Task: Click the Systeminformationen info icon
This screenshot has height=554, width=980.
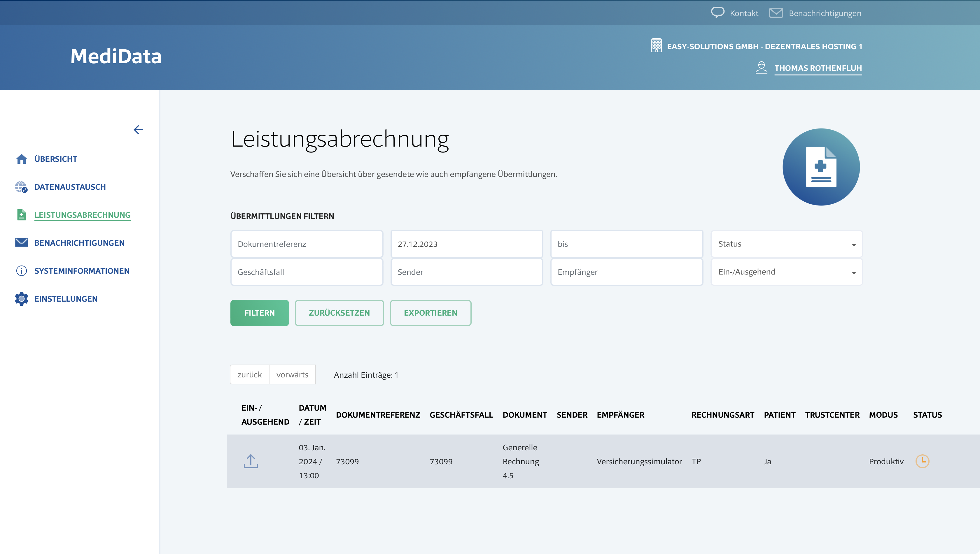Action: (21, 270)
